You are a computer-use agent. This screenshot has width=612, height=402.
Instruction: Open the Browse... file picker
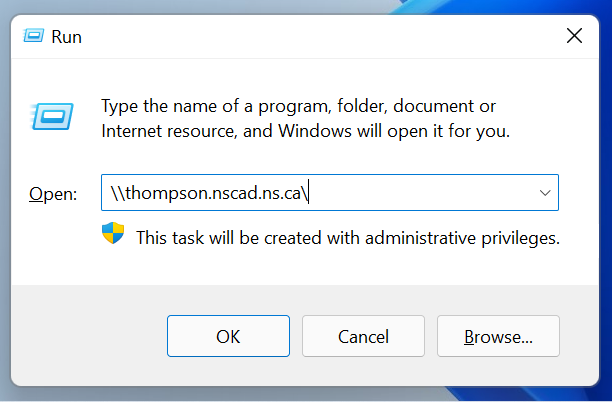click(x=498, y=336)
